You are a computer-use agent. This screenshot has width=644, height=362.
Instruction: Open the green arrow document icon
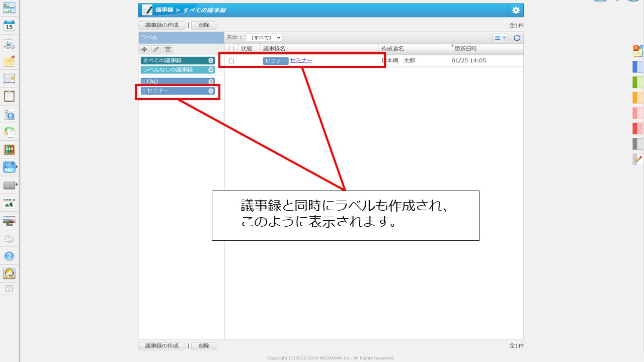[x=9, y=132]
